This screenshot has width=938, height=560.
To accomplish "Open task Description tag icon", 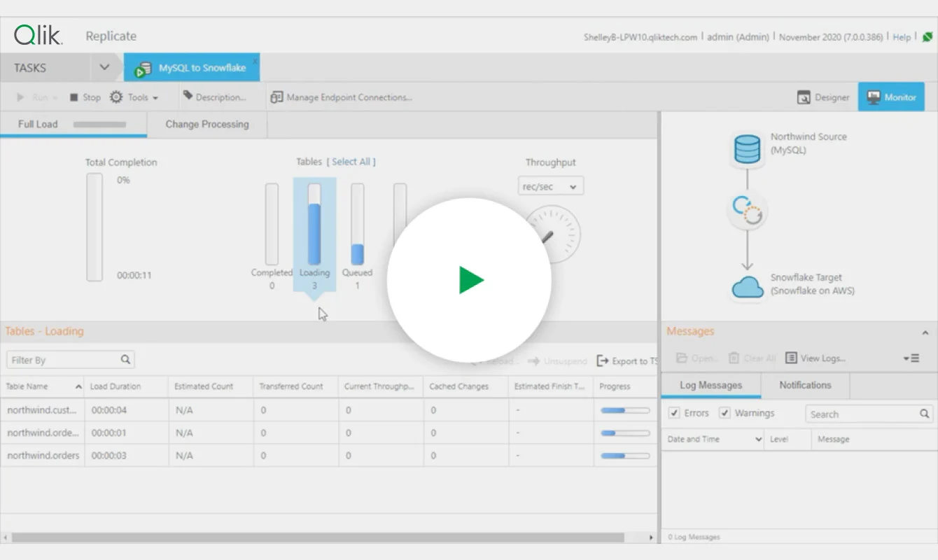I will coord(188,95).
